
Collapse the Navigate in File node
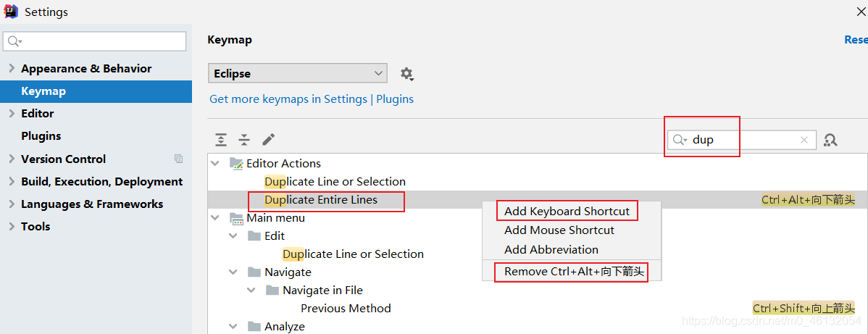pos(251,291)
